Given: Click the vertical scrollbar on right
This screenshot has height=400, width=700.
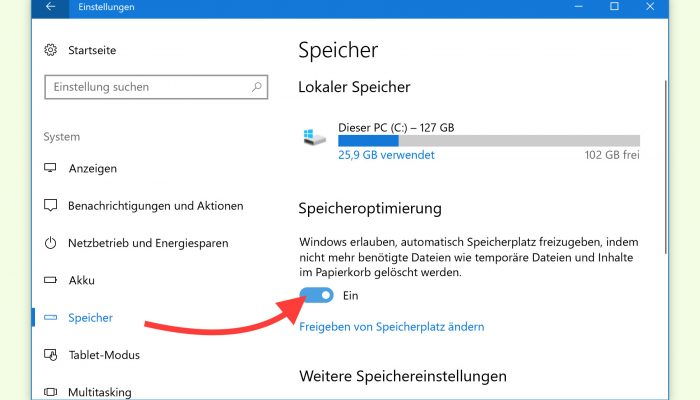Looking at the screenshot, I should 666,167.
